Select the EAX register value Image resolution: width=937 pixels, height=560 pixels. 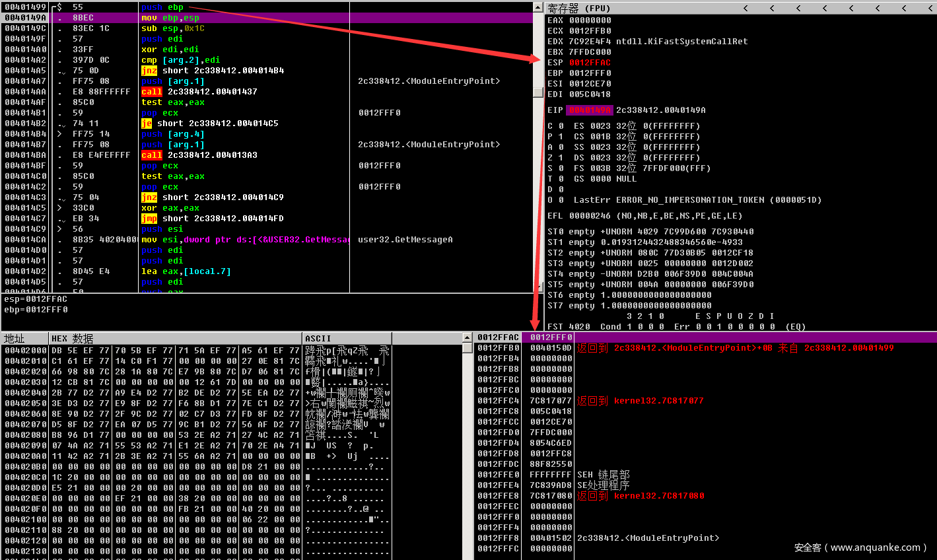pyautogui.click(x=590, y=20)
